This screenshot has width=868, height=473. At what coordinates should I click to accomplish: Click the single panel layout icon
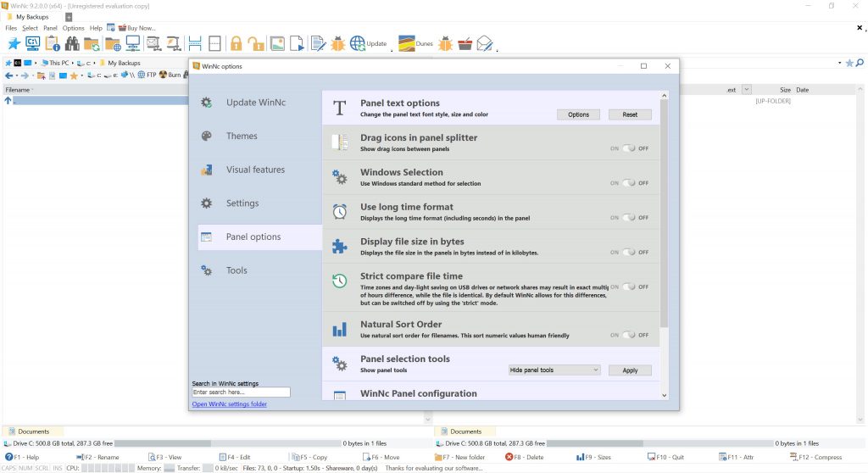214,43
